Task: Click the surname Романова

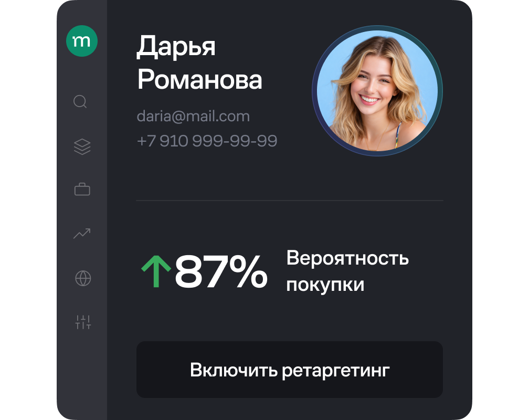Action: tap(200, 80)
